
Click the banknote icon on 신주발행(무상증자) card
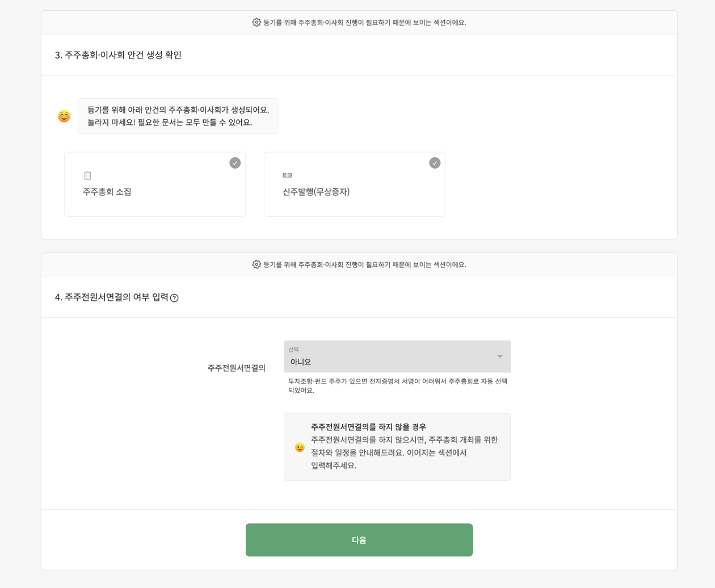[x=287, y=175]
